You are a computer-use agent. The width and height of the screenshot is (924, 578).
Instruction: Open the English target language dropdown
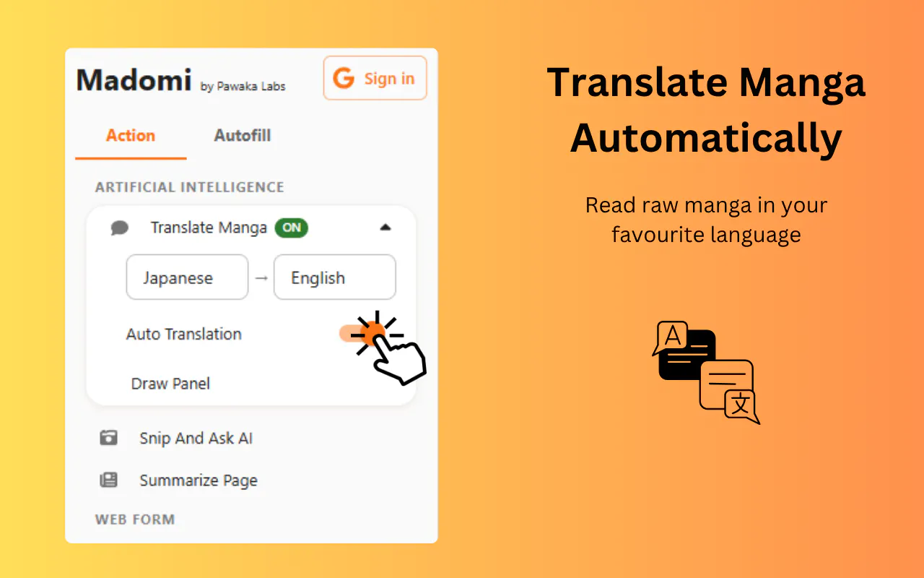[335, 277]
